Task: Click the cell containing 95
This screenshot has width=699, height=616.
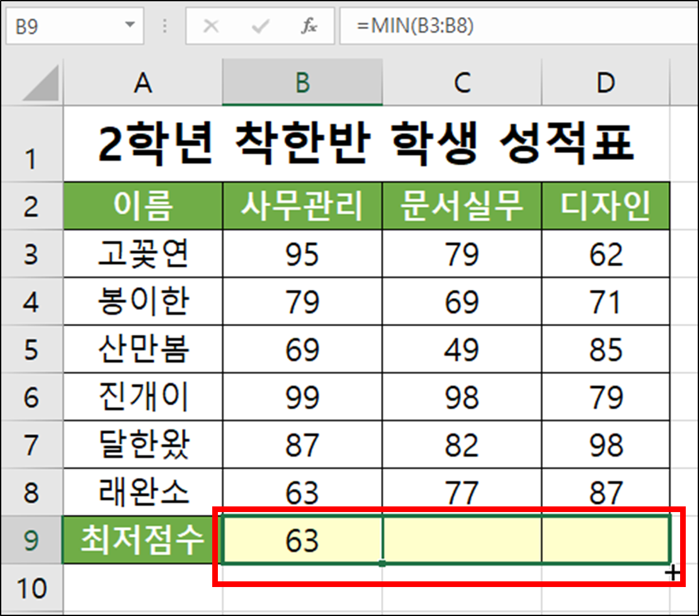Action: click(x=302, y=254)
